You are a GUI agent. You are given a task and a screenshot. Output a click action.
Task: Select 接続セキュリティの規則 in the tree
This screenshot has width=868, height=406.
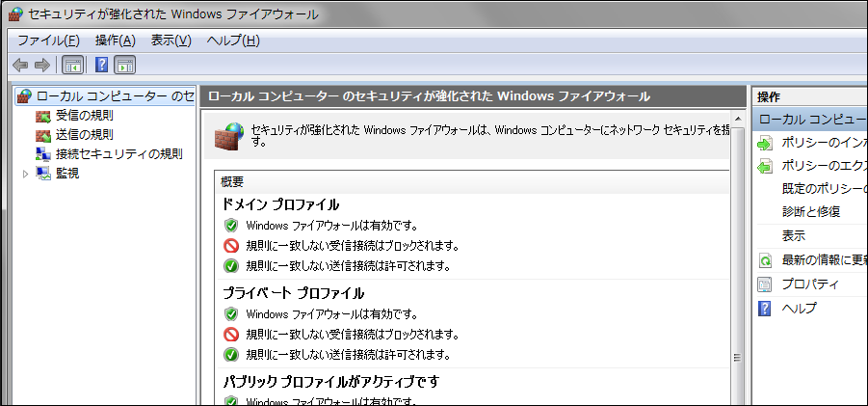point(119,154)
